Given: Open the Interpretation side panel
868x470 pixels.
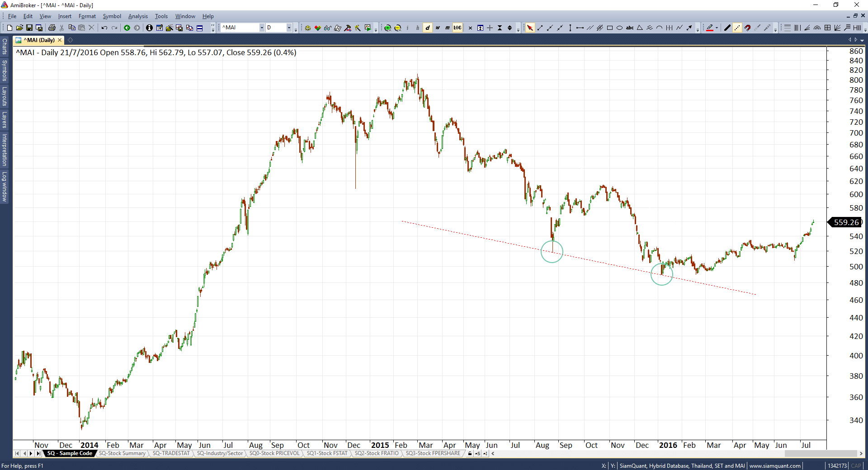Looking at the screenshot, I should [5, 150].
